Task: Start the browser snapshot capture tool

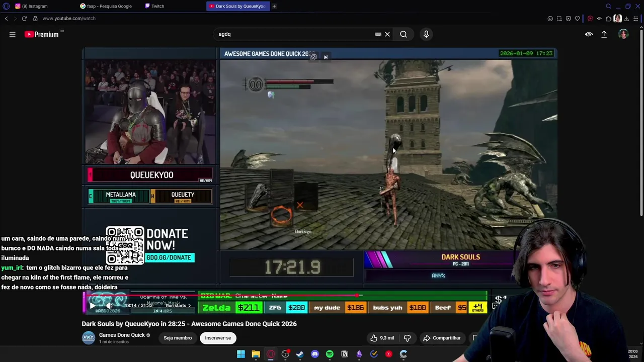Action: (559, 19)
